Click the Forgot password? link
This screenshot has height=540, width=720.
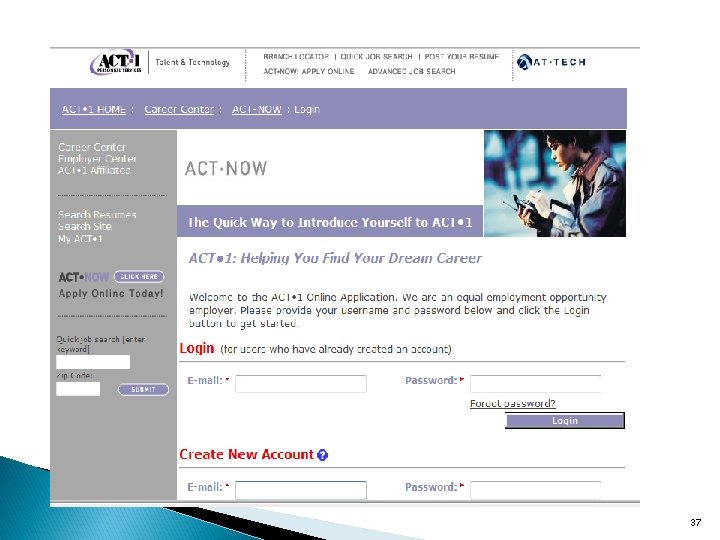[512, 403]
